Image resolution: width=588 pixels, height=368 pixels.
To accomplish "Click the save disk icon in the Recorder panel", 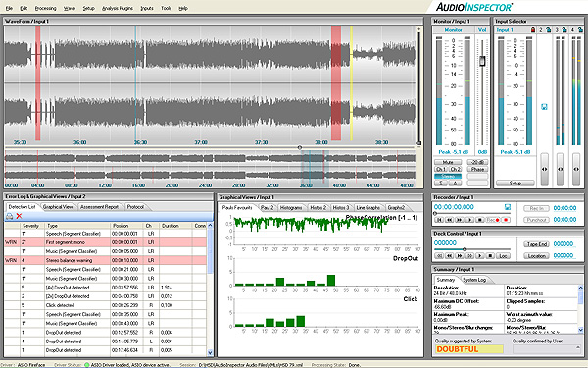I will [507, 207].
